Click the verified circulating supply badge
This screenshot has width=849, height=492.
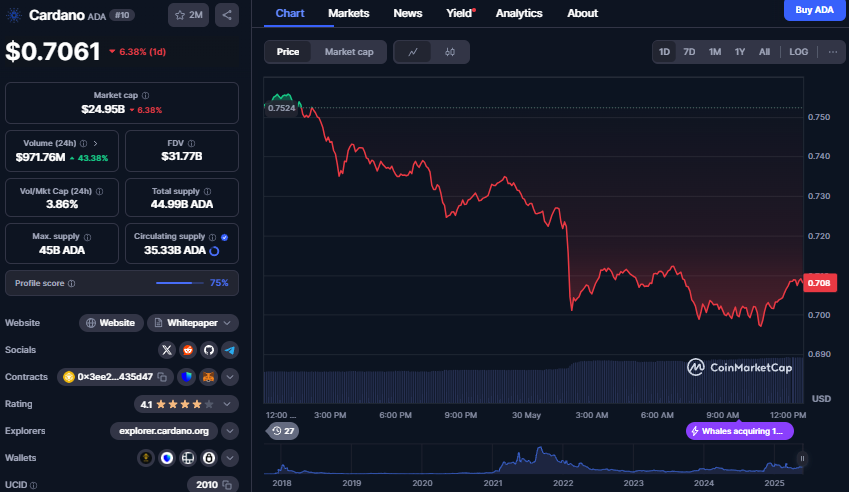[225, 237]
